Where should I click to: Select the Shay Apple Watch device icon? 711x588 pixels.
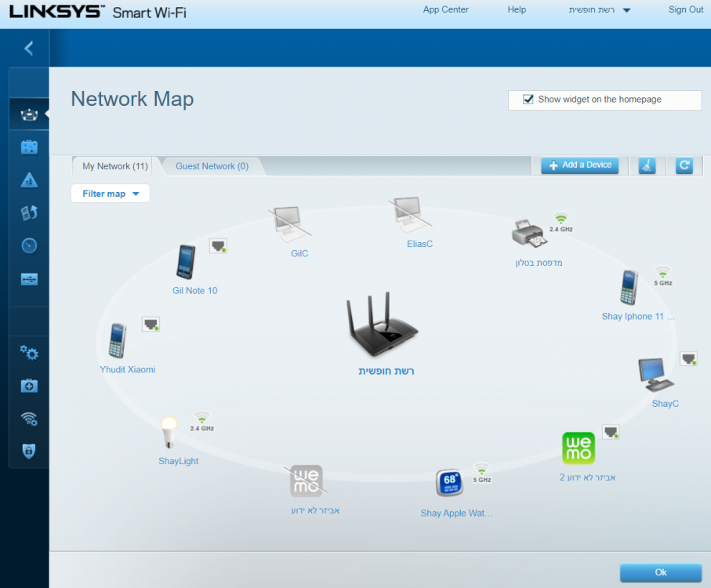pyautogui.click(x=450, y=483)
